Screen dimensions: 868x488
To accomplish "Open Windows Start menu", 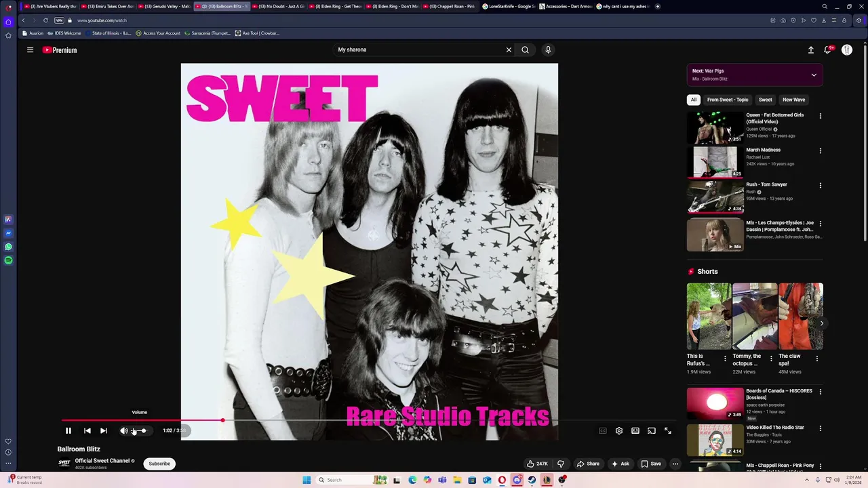I will (x=307, y=480).
